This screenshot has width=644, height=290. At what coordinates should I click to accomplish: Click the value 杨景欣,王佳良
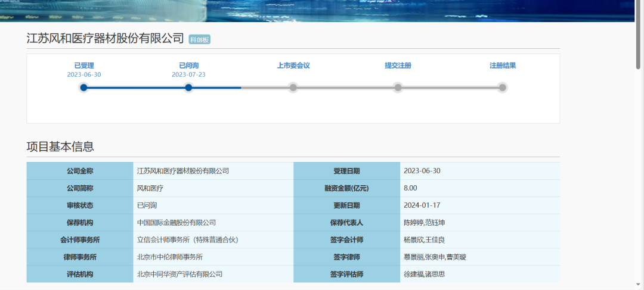(x=425, y=240)
